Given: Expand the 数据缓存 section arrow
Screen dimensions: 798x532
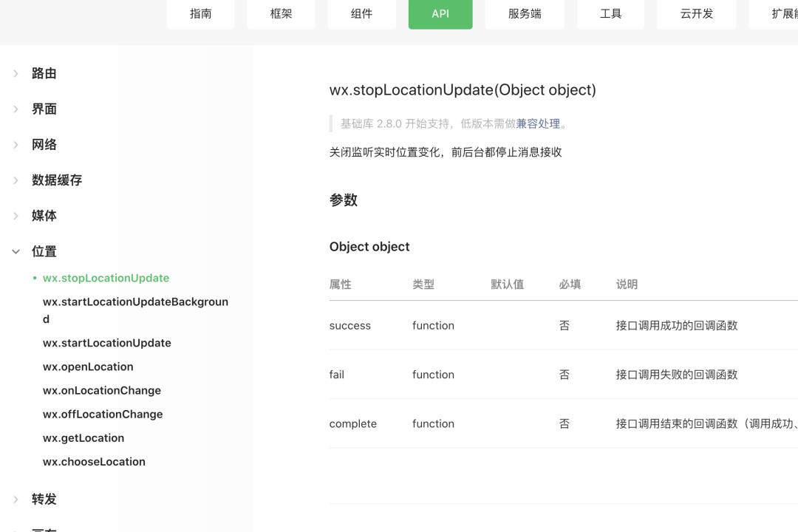Looking at the screenshot, I should (16, 180).
